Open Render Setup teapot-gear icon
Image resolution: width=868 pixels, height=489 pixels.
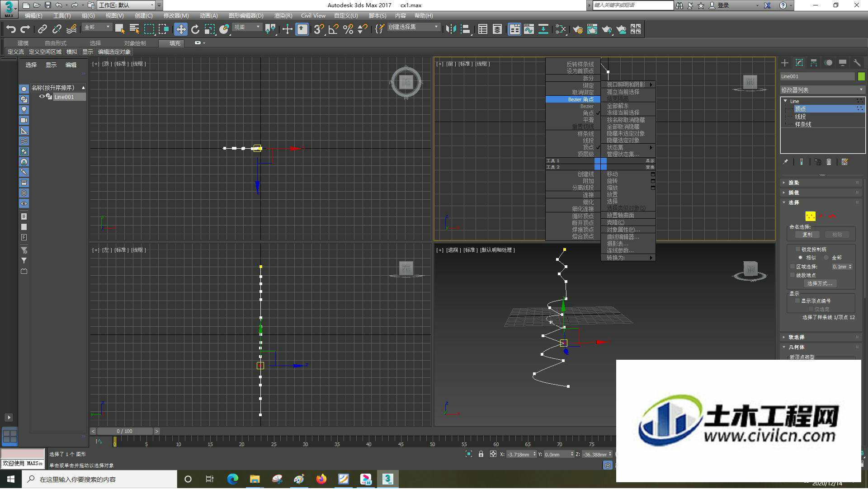(578, 29)
